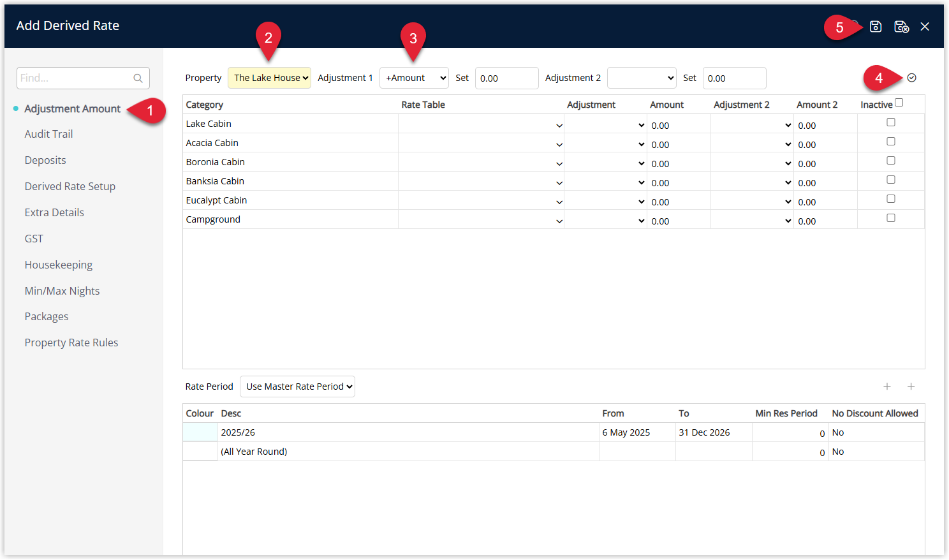This screenshot has height=560, width=949.
Task: Tick Inactive checkbox for Boronia Cabin
Action: click(891, 161)
